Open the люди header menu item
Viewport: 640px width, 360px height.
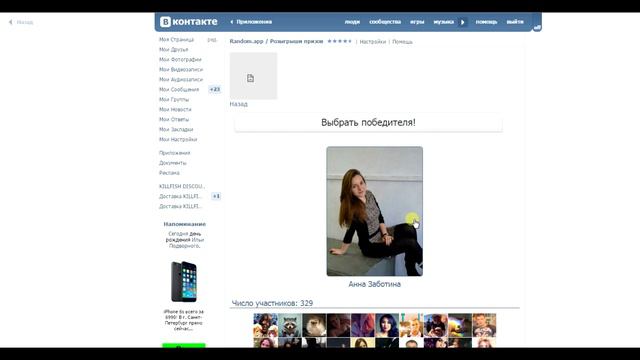pos(352,22)
